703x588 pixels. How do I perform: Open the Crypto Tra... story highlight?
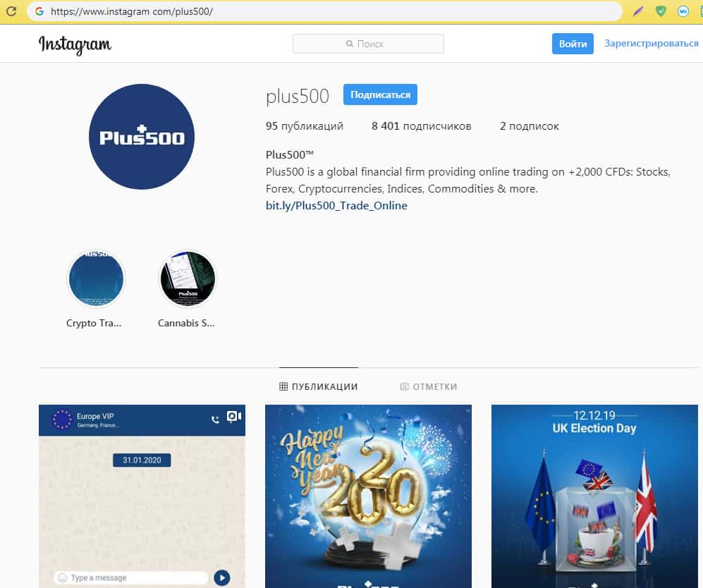(95, 278)
